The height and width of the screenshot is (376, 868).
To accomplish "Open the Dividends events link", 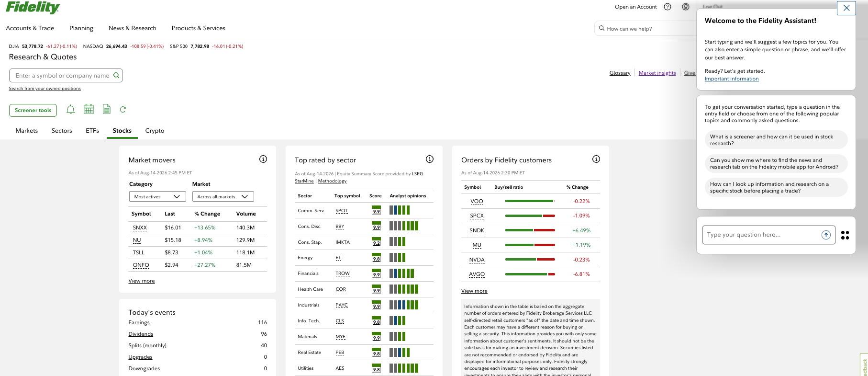I will 141,334.
